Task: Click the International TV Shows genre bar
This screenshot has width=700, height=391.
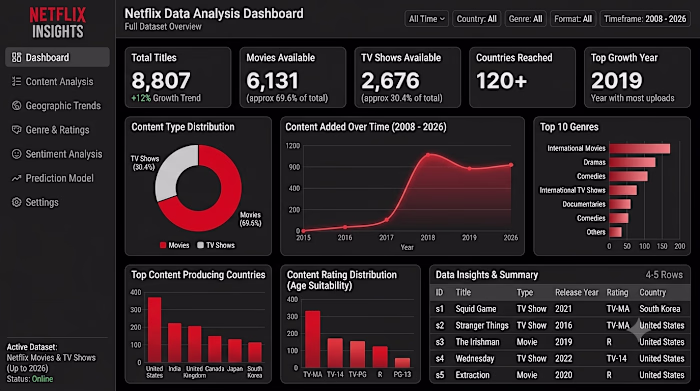Action: (623, 190)
